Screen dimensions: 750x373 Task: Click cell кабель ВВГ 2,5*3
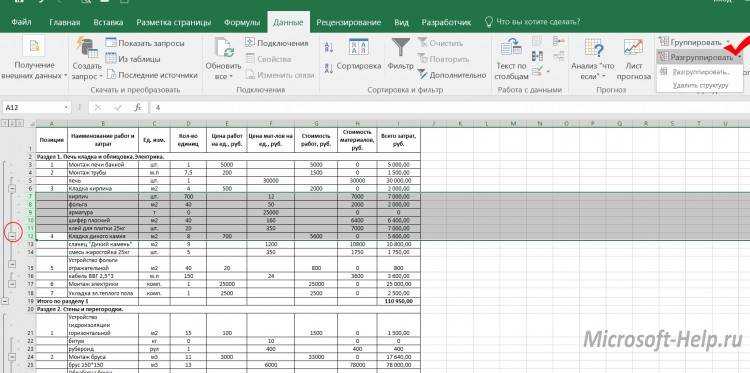103,276
